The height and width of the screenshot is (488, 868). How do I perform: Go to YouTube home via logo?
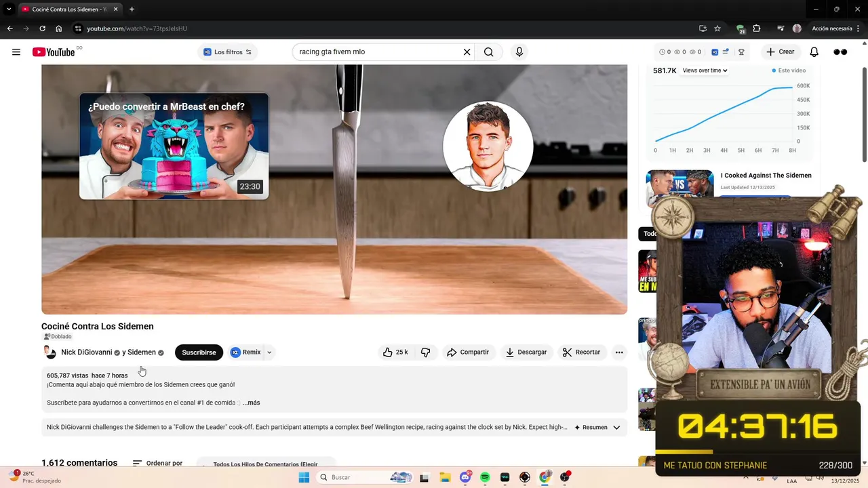(54, 52)
